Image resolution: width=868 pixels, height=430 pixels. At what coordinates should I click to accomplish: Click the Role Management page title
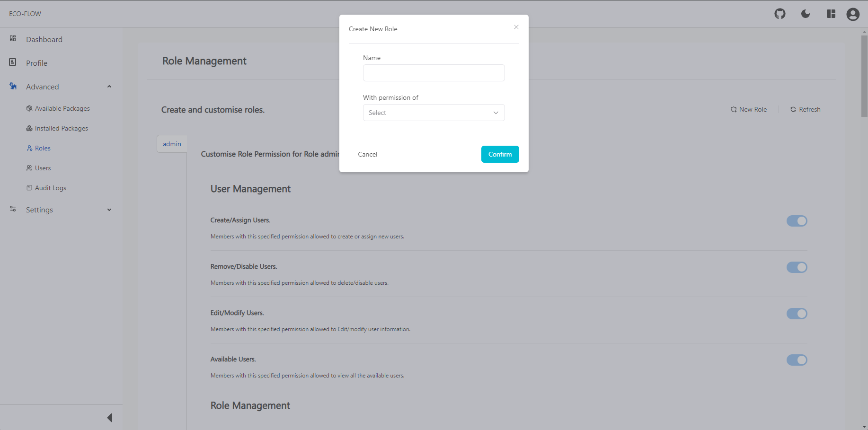point(204,61)
